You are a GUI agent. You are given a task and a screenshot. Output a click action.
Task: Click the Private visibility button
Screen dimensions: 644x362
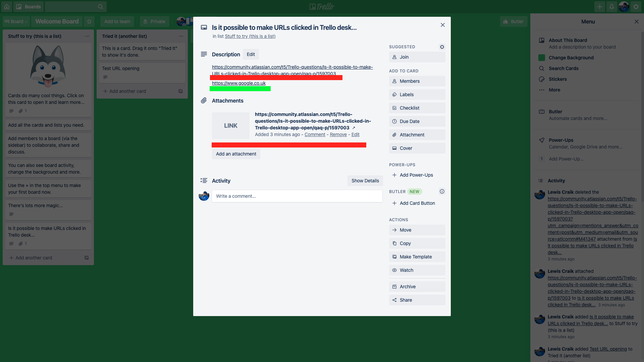tap(155, 21)
